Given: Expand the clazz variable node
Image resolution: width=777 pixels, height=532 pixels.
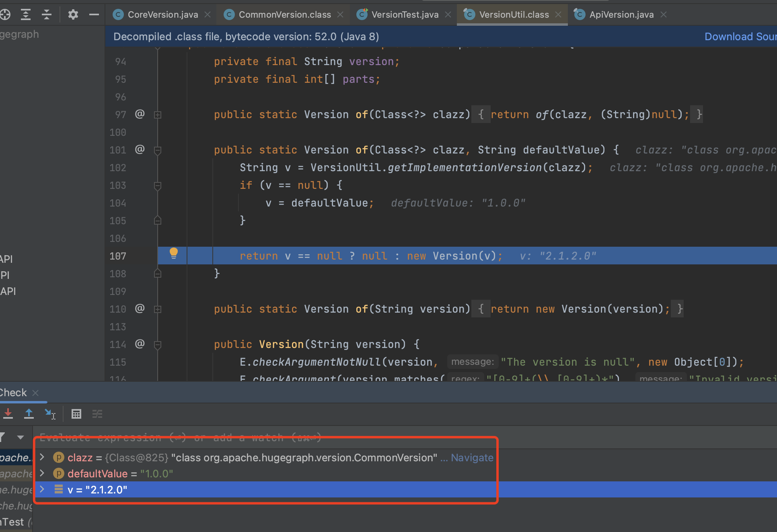Looking at the screenshot, I should click(x=42, y=457).
